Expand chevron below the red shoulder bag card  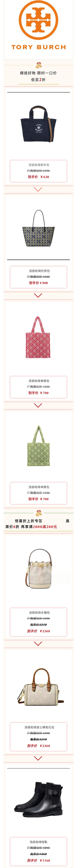pos(38,406)
